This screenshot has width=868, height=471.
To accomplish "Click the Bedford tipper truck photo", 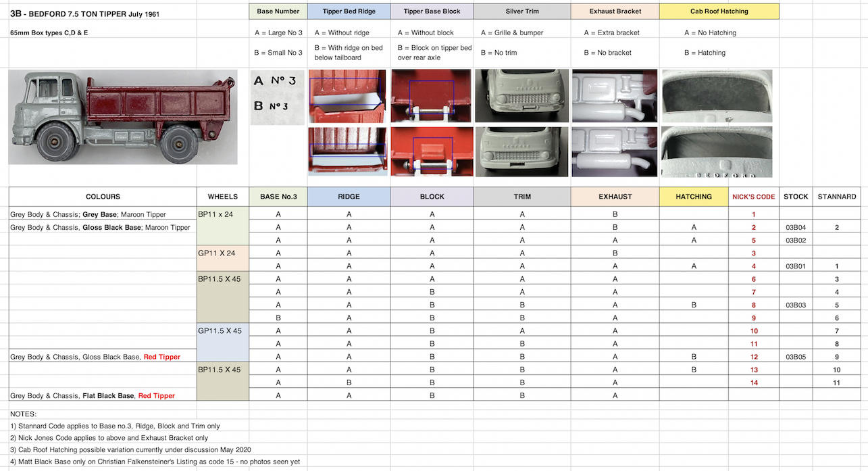I will tap(123, 118).
